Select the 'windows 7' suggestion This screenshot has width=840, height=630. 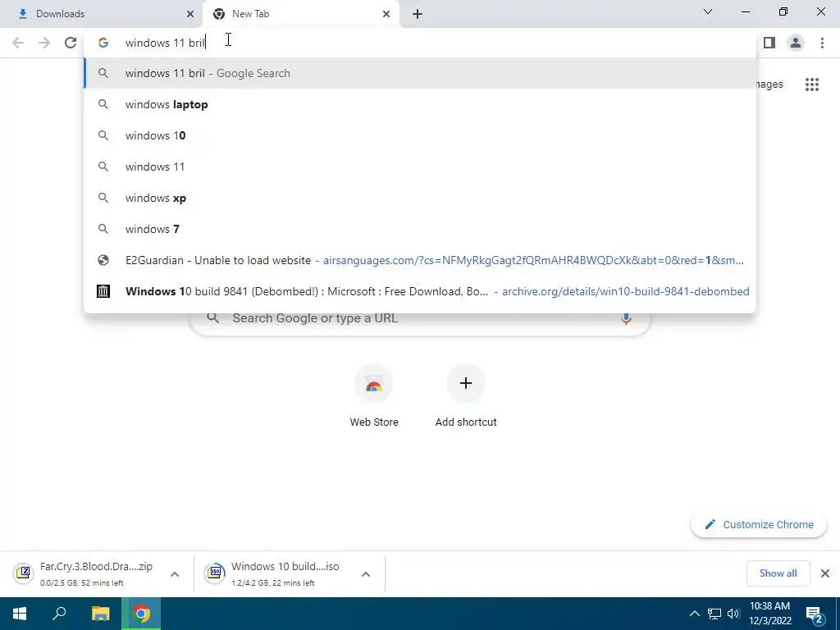420,229
